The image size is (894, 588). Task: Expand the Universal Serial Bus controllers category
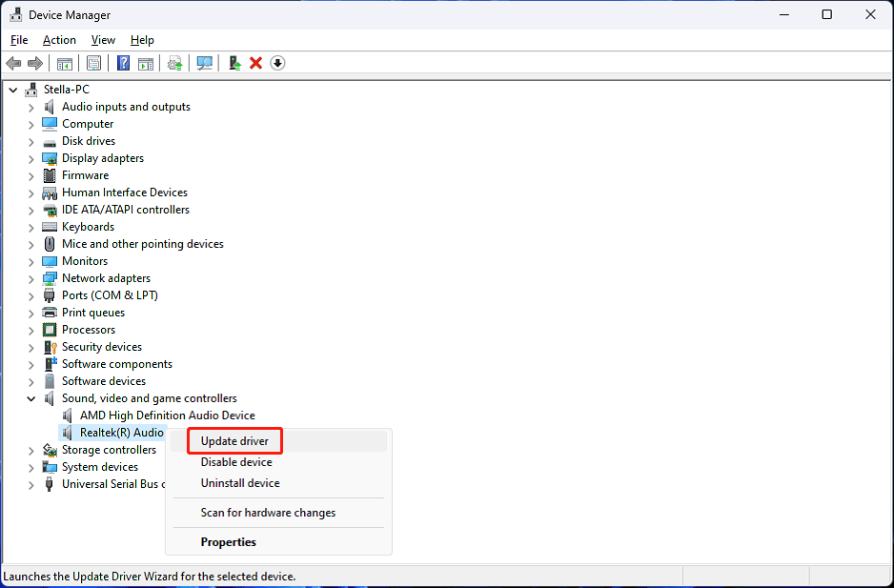click(30, 483)
